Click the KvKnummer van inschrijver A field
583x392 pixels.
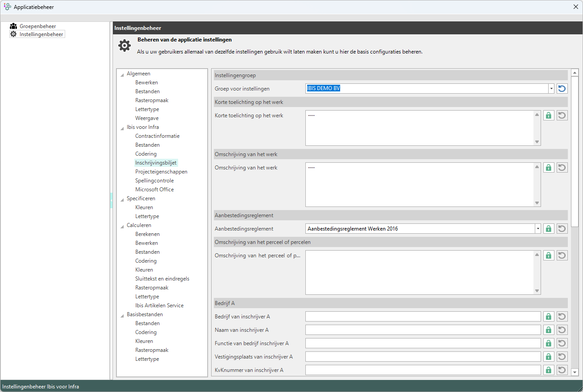pos(423,370)
